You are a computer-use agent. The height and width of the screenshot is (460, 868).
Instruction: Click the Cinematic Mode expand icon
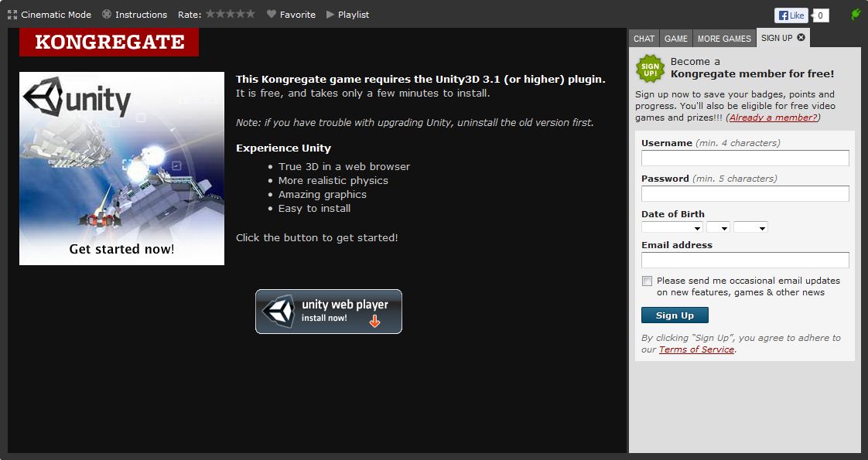[x=12, y=15]
